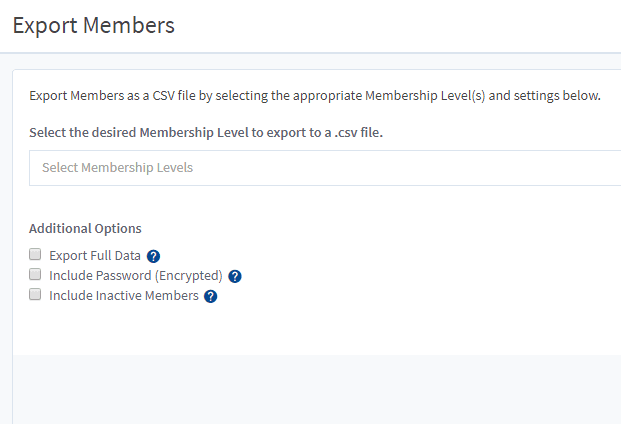Image resolution: width=621 pixels, height=424 pixels.
Task: Click the blank white space below the checkboxes
Action: 317,329
